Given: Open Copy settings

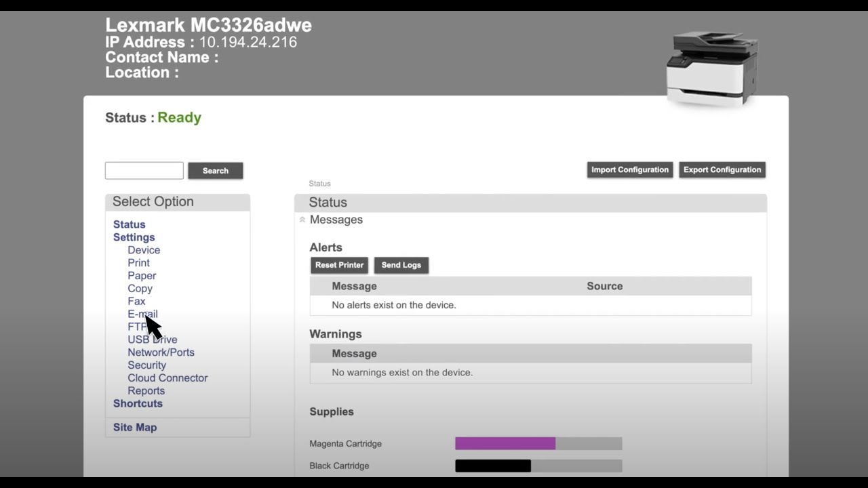Looking at the screenshot, I should pyautogui.click(x=140, y=289).
